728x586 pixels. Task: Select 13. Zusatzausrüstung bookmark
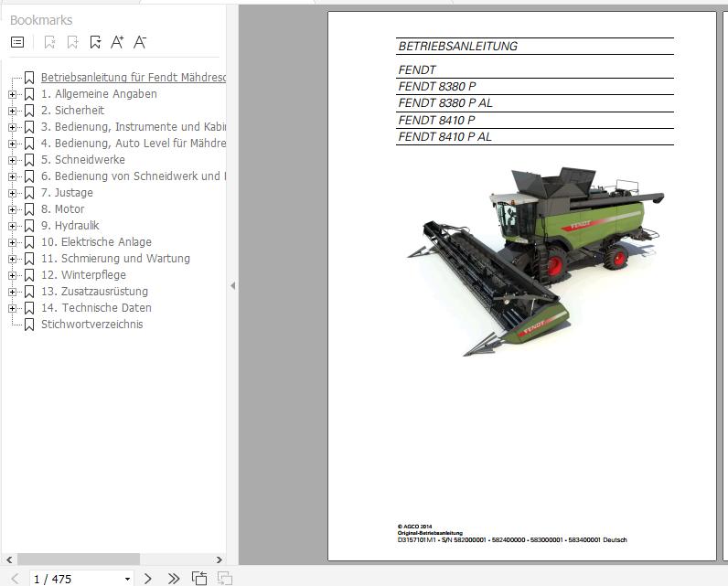point(95,292)
